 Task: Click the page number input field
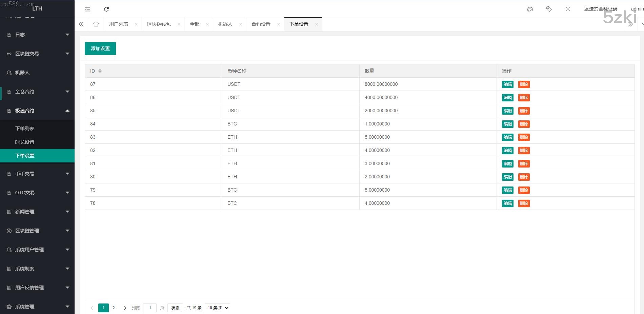(150, 308)
